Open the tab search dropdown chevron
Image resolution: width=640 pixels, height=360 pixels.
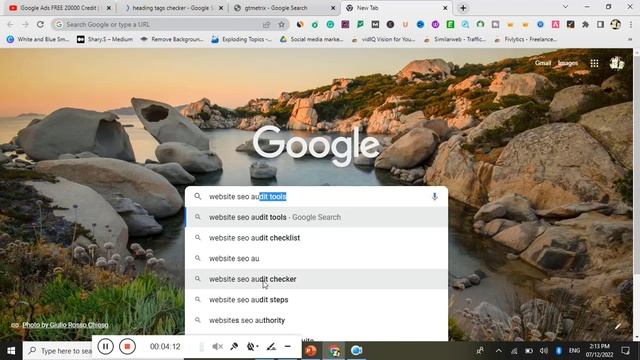point(565,7)
